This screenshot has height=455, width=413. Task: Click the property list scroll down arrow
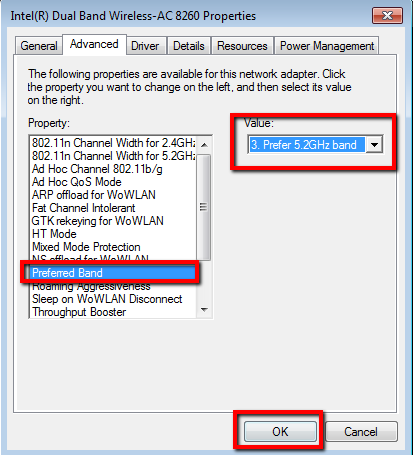[x=204, y=310]
